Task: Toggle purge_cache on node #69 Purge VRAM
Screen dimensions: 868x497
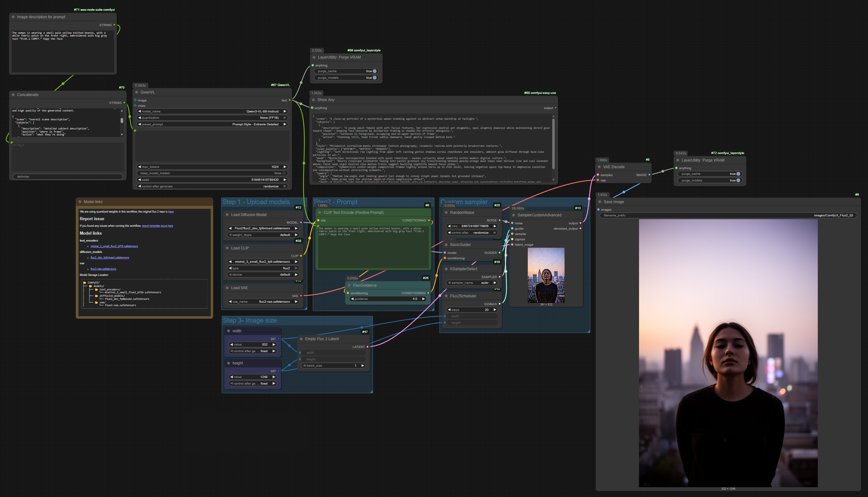Action: click(x=374, y=71)
